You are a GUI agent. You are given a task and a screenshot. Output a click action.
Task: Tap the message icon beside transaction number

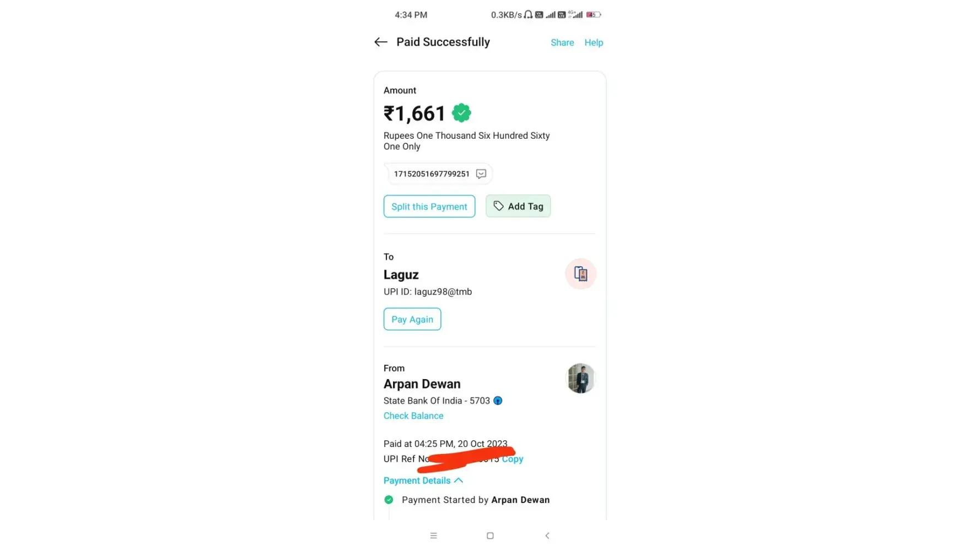tap(481, 174)
